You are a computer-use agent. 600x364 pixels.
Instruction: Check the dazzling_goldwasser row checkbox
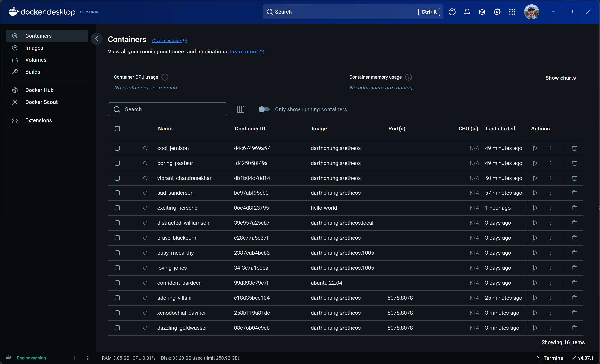click(x=117, y=328)
